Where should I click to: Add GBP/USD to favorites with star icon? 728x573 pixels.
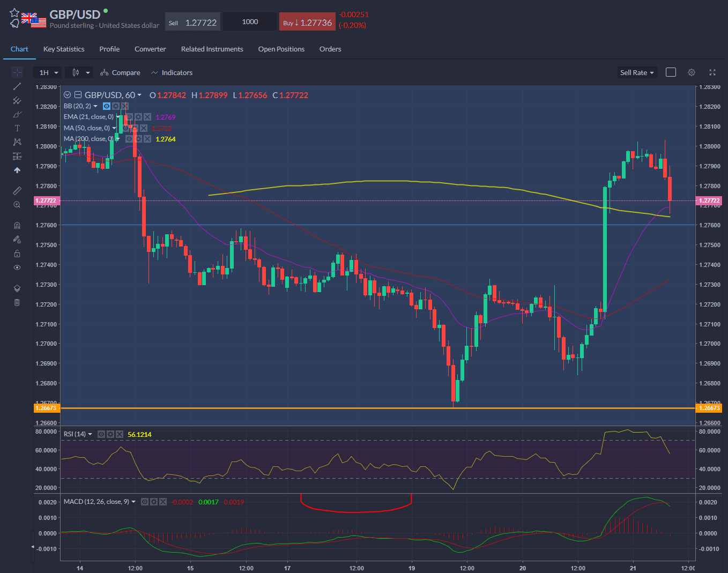click(x=14, y=12)
